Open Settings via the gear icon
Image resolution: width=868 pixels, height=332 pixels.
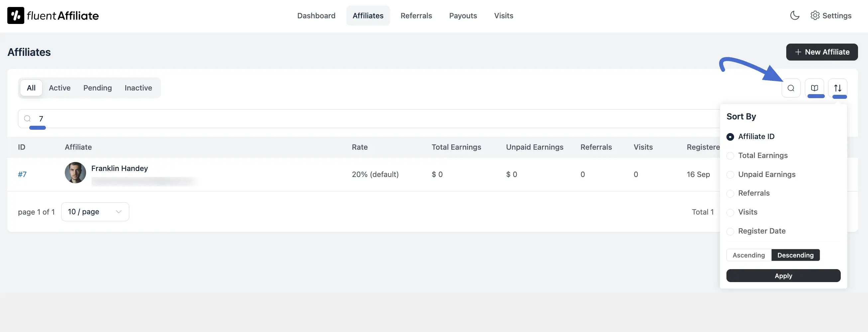click(831, 16)
